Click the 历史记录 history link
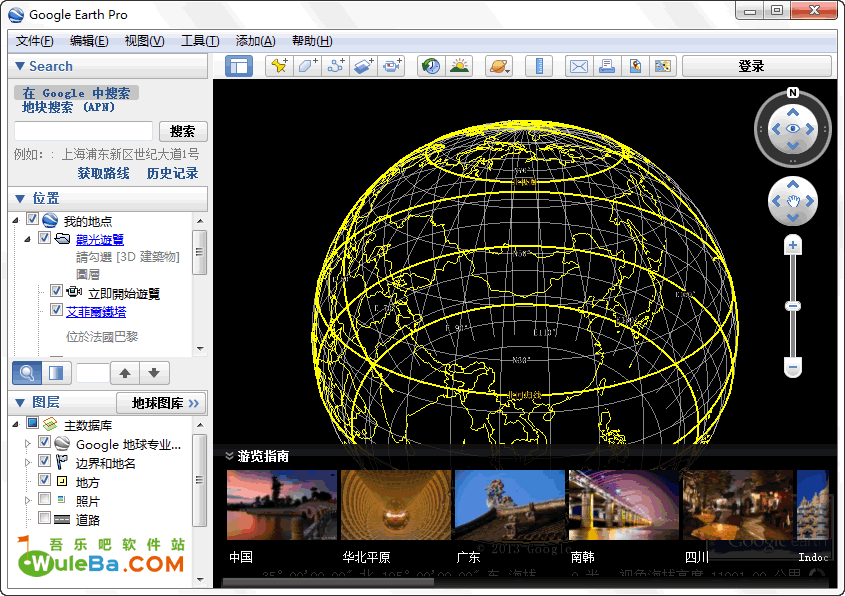Screen dimensions: 845x596 tap(172, 173)
